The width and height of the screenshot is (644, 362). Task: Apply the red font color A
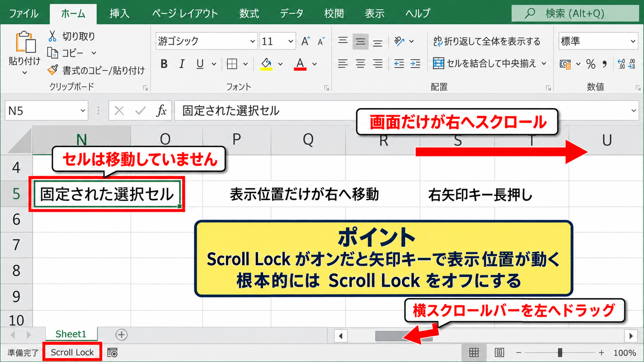(x=300, y=64)
